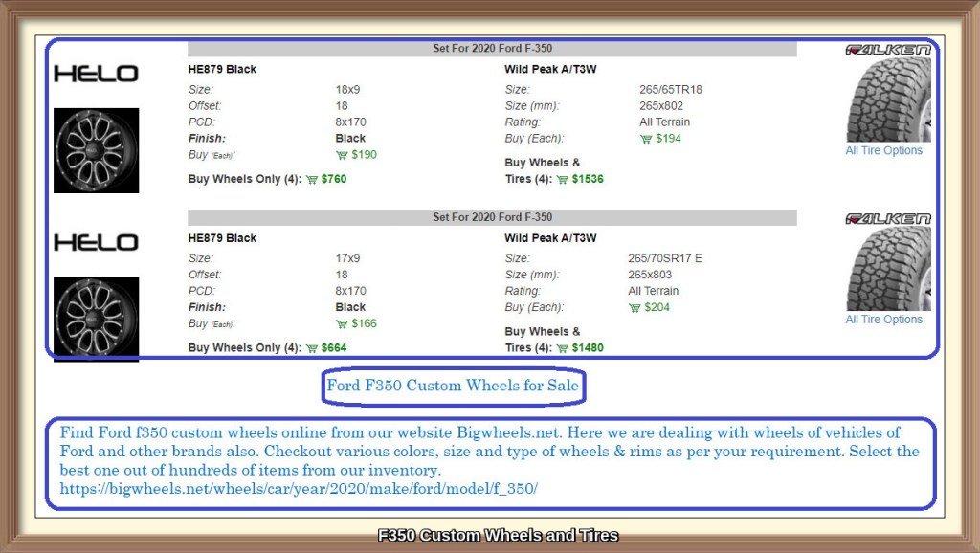Click the cart icon next to the $204 tire price

point(635,308)
